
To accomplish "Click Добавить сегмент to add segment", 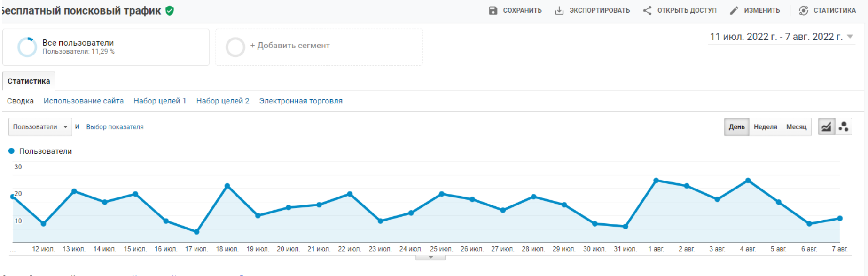I will click(289, 46).
